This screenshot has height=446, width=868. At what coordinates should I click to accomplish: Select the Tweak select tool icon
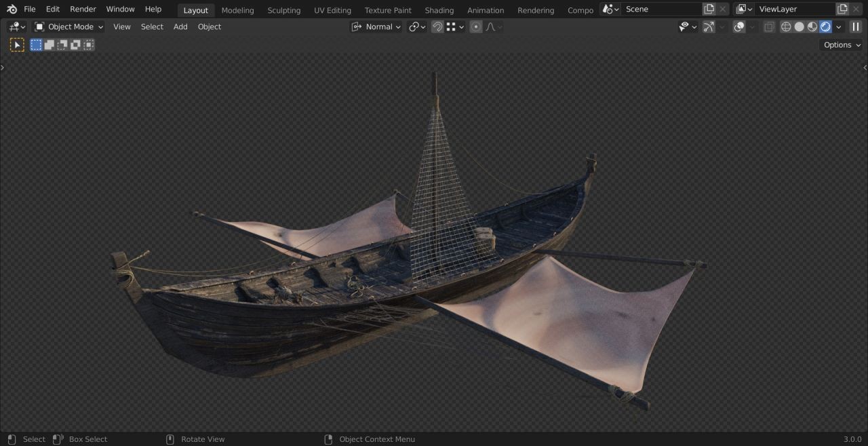17,45
